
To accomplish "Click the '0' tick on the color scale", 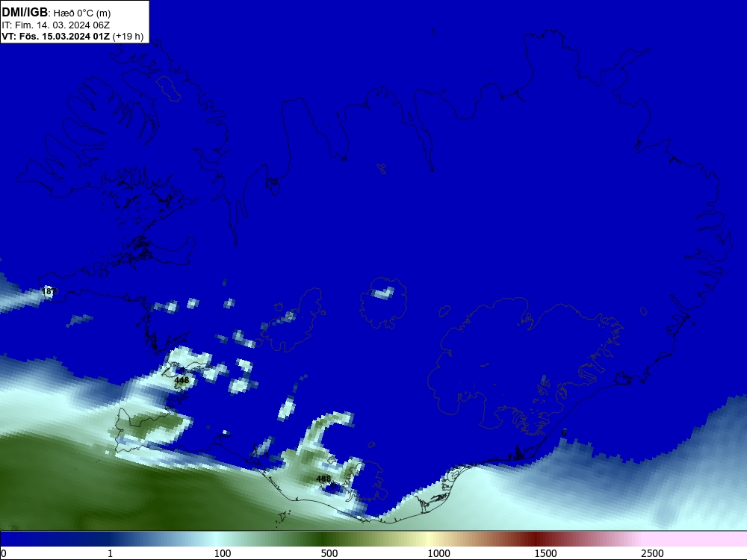I will tap(4, 553).
